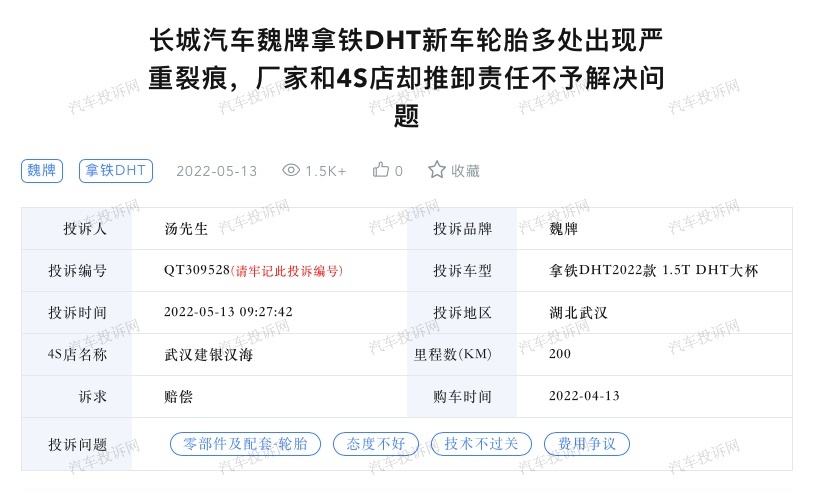Click the 投诉人 label cell

point(77,229)
